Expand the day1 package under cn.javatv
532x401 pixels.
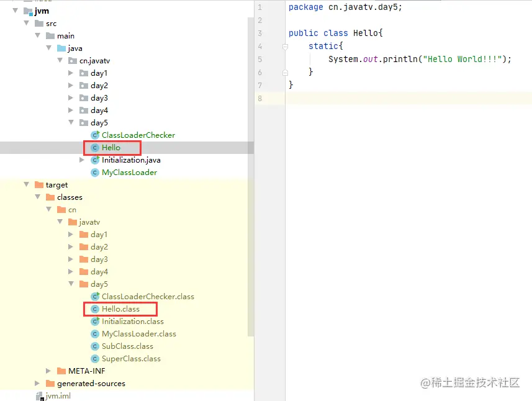click(x=71, y=73)
